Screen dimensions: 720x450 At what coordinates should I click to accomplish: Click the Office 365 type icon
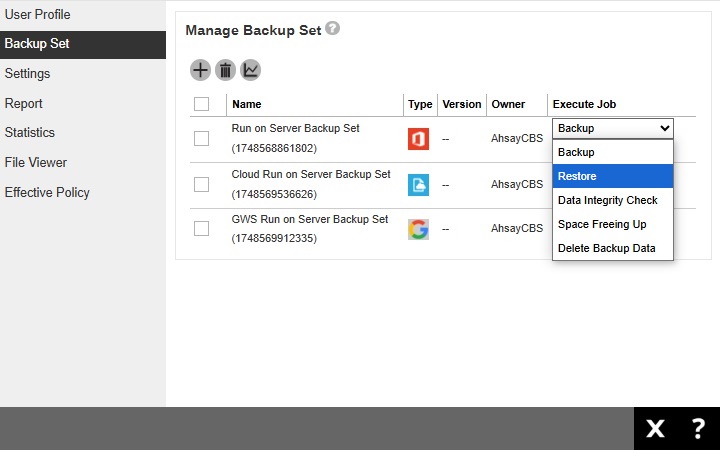[x=418, y=139]
